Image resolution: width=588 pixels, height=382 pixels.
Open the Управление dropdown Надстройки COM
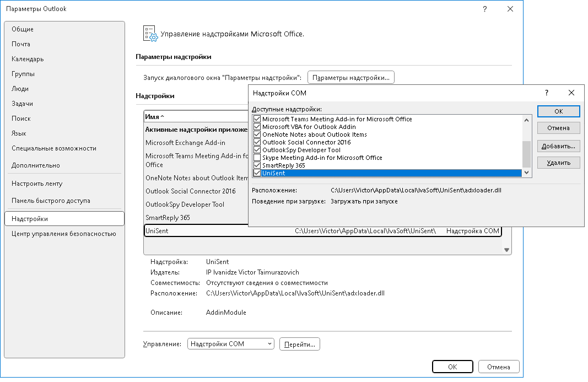point(230,344)
